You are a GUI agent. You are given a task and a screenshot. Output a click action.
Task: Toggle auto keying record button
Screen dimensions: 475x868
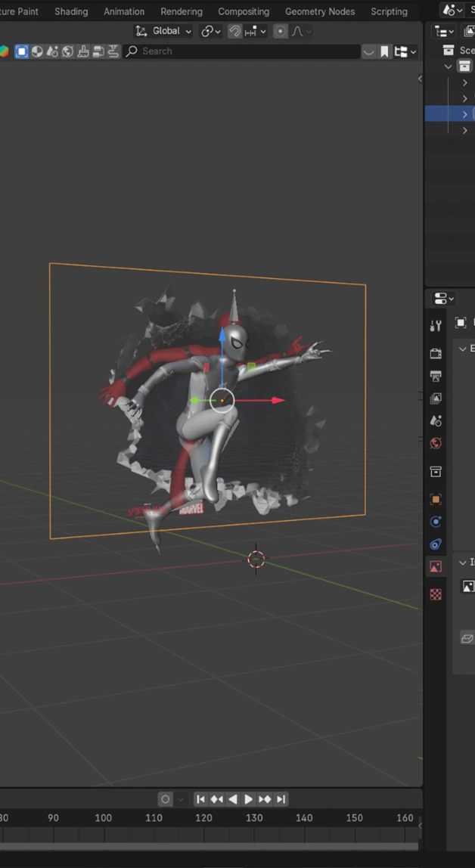coord(166,799)
